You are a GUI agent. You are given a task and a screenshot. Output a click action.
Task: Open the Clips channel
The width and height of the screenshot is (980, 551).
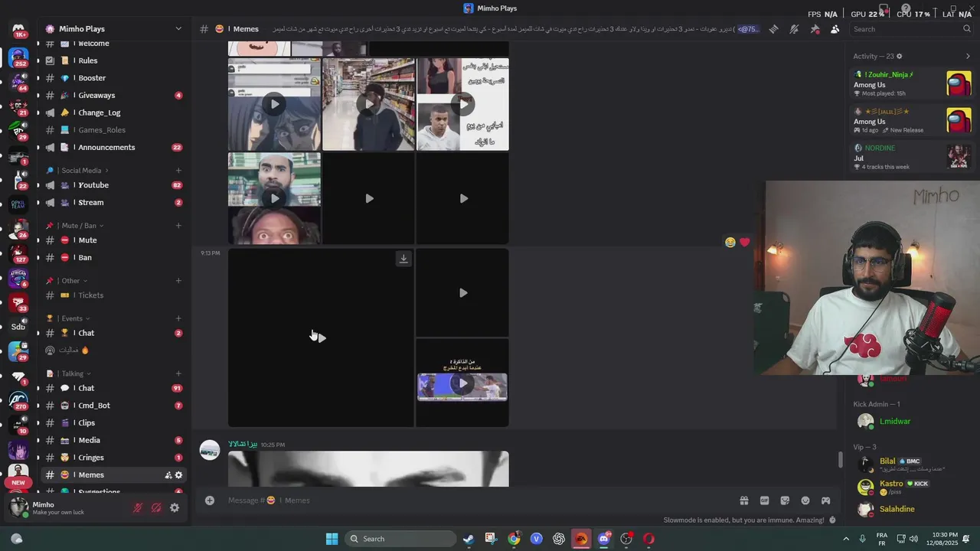113,423
